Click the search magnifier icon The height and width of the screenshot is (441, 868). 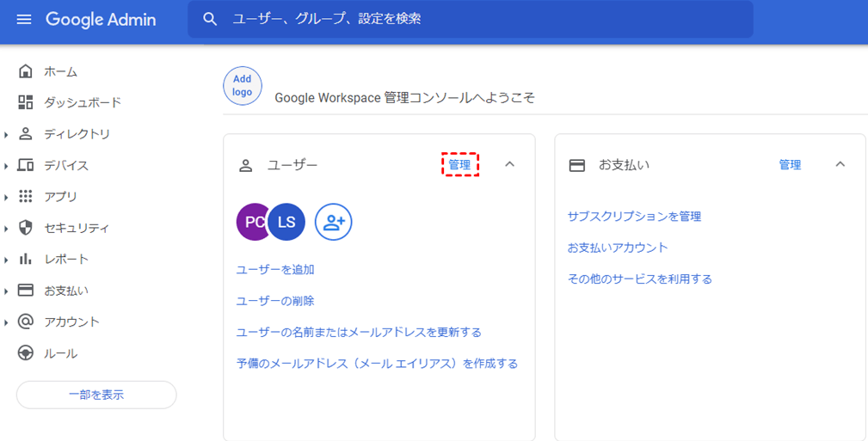pos(210,20)
